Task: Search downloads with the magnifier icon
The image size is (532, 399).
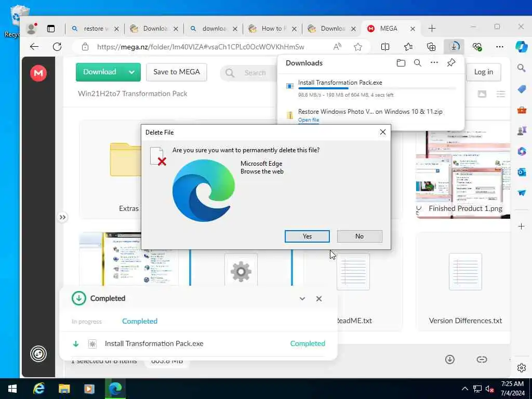Action: (418, 63)
